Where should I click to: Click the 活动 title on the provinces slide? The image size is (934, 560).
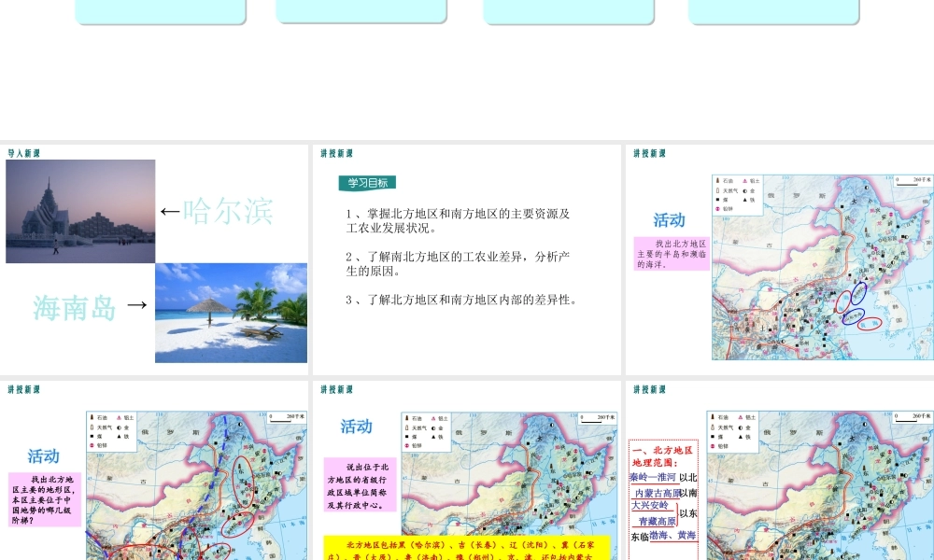click(356, 427)
